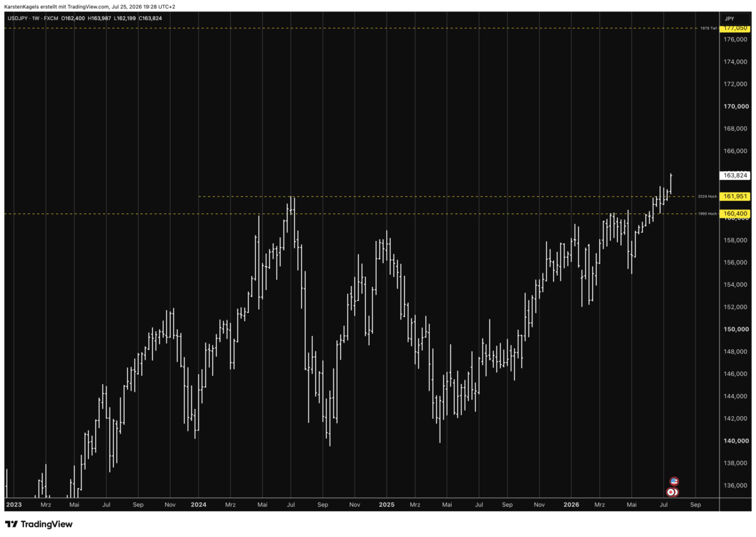Click the 156,000 price axis tick
Viewport: 756px width, 537px height.
pos(735,263)
